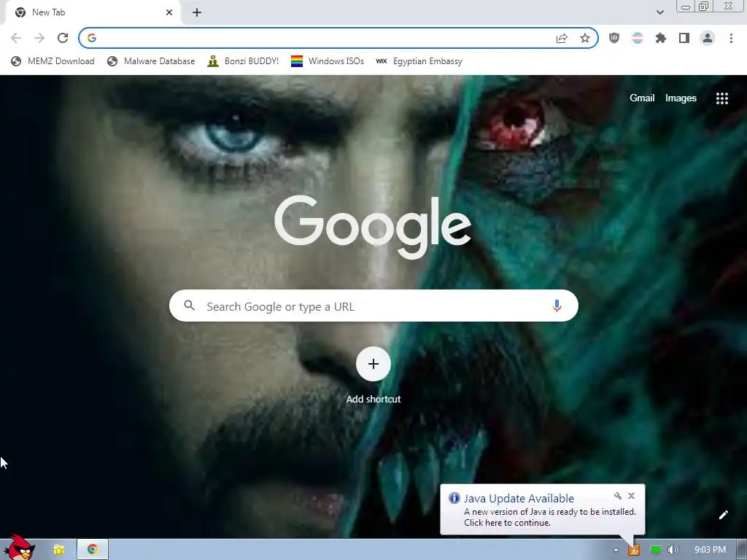Reload the current page
Viewport: 747px width, 560px height.
coord(63,38)
